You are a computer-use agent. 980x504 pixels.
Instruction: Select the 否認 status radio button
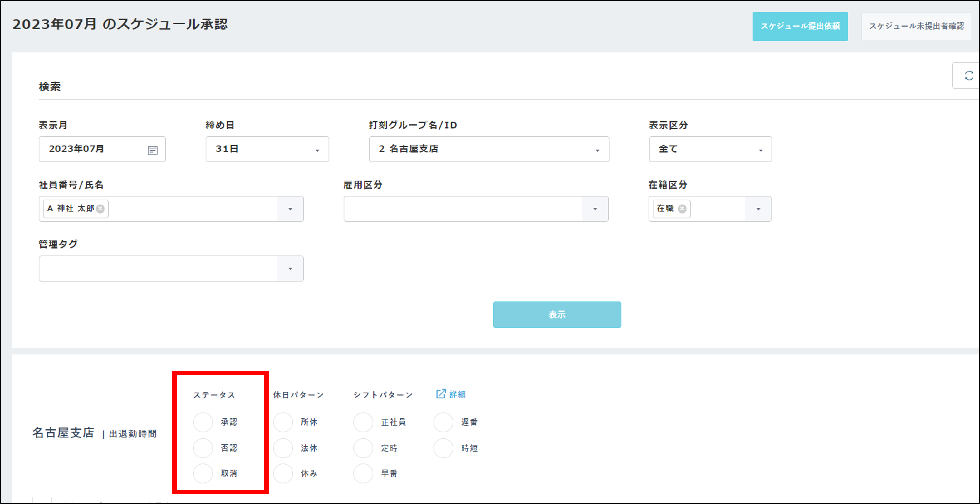pos(203,448)
